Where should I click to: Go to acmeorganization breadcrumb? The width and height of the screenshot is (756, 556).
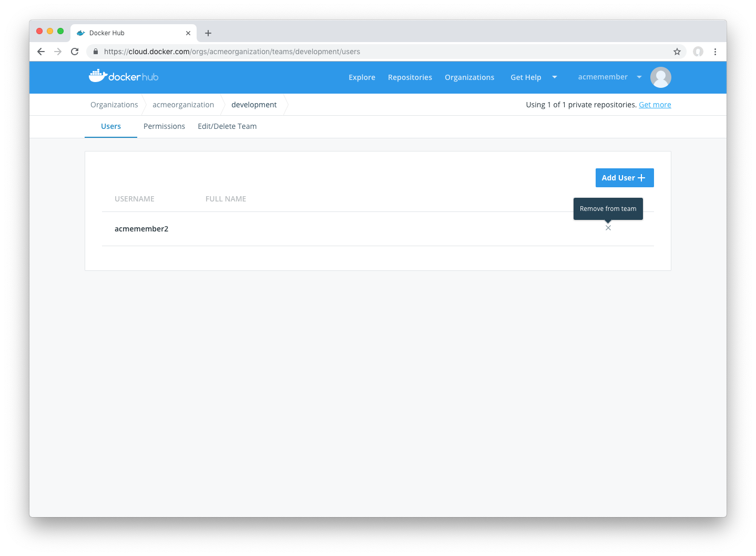pyautogui.click(x=183, y=105)
